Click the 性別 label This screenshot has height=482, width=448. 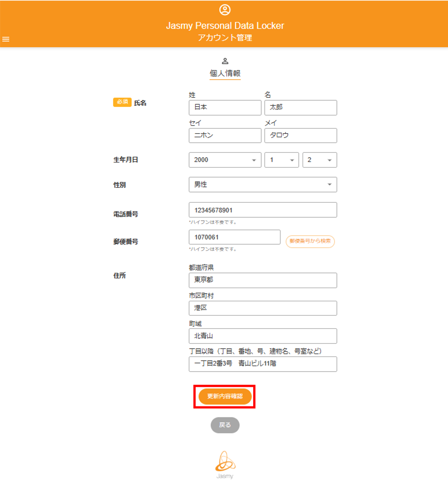pyautogui.click(x=120, y=185)
